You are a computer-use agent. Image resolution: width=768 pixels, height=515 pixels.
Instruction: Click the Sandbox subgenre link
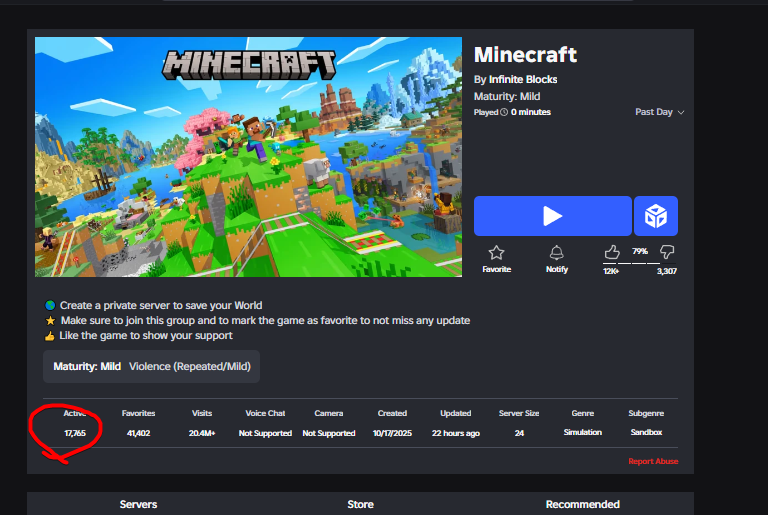646,432
